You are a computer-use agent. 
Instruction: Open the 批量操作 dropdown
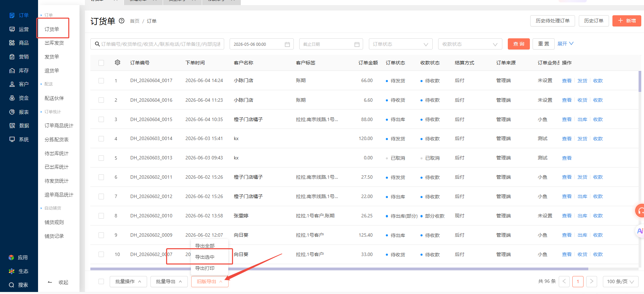click(128, 281)
